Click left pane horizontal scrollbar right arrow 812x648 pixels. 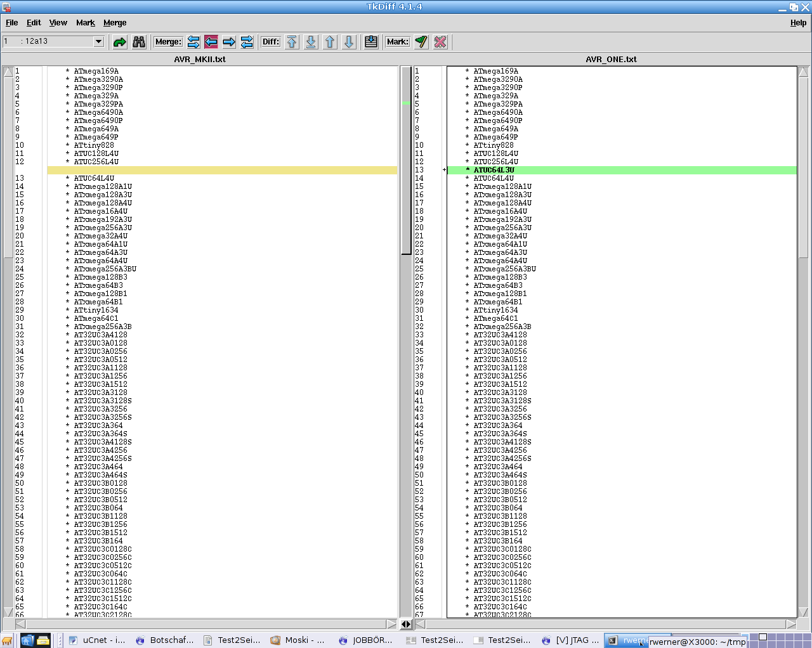pos(391,624)
